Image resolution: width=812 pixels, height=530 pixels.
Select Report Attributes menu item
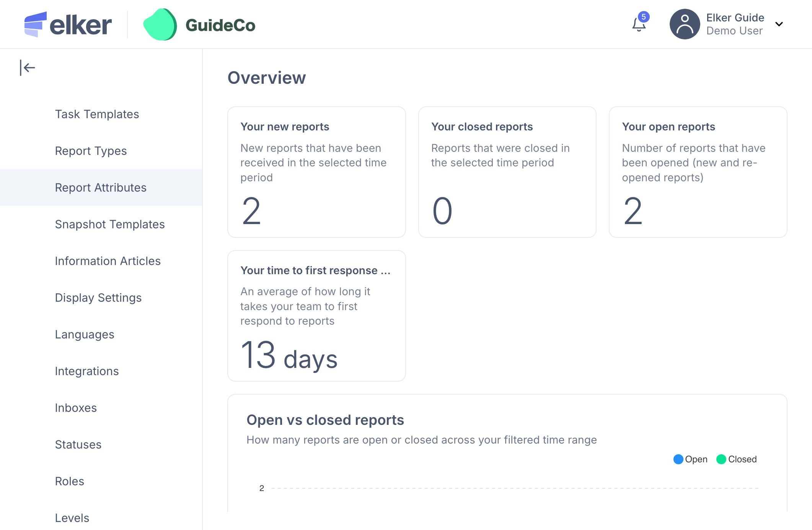pos(101,187)
